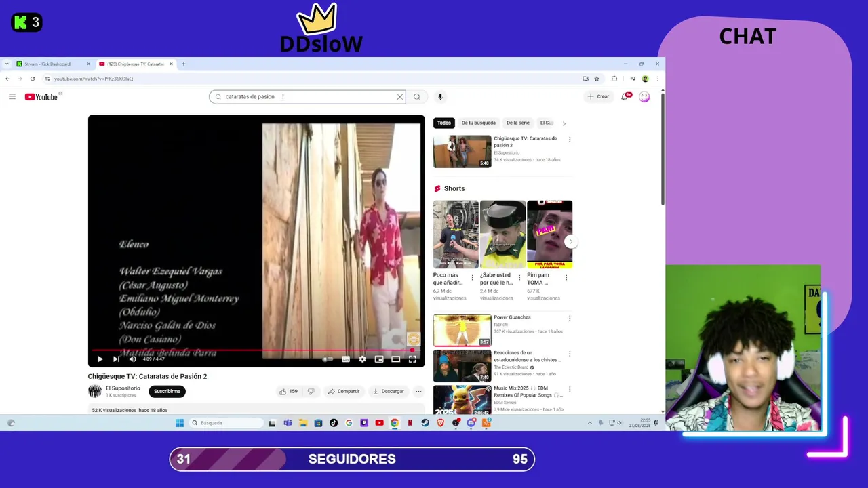Run search with the magnifier button

pos(416,97)
